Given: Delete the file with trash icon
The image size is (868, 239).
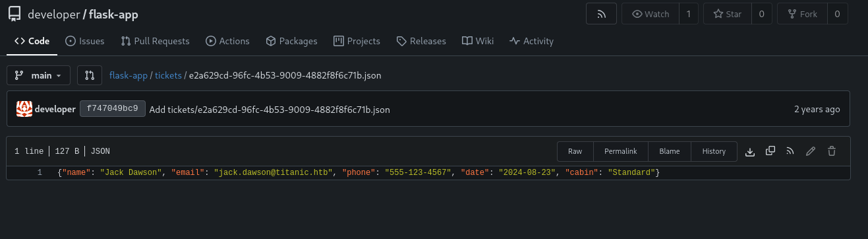Looking at the screenshot, I should pos(832,151).
